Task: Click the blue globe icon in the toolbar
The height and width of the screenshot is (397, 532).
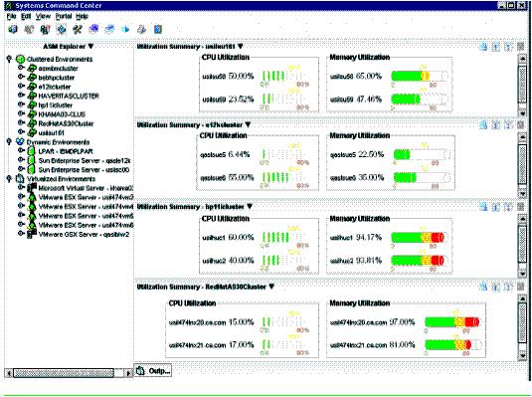Action: tap(93, 30)
